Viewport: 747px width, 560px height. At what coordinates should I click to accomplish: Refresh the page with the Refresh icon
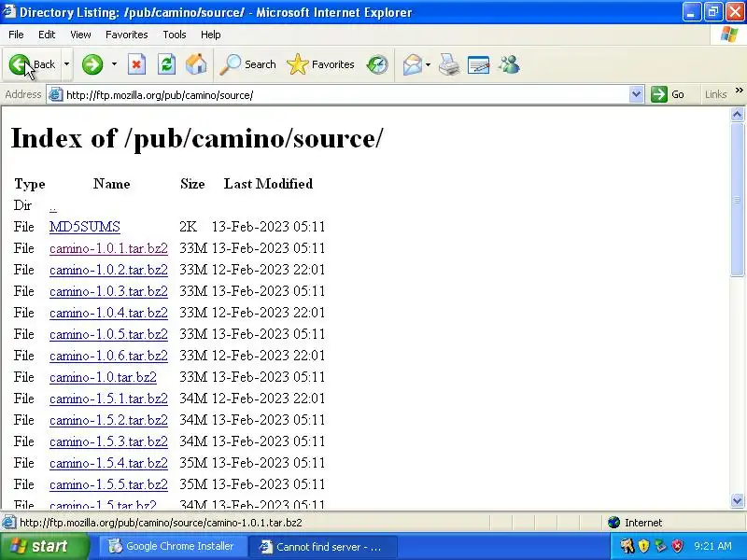(x=166, y=64)
